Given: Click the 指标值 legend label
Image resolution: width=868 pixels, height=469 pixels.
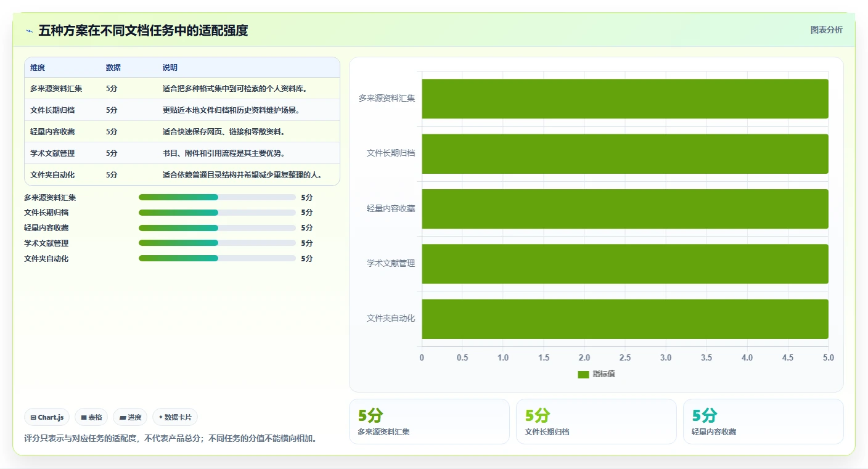Looking at the screenshot, I should click(604, 374).
